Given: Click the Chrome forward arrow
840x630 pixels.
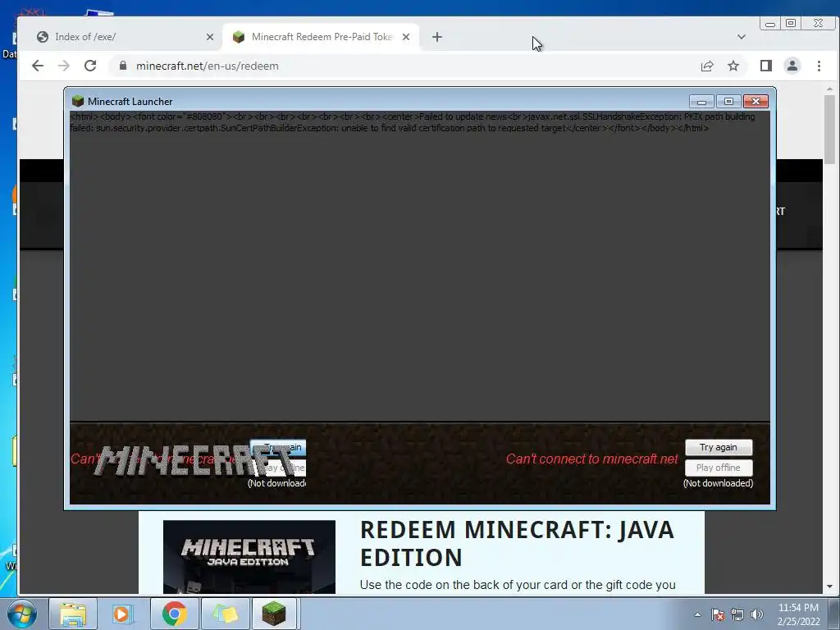Looking at the screenshot, I should point(64,66).
